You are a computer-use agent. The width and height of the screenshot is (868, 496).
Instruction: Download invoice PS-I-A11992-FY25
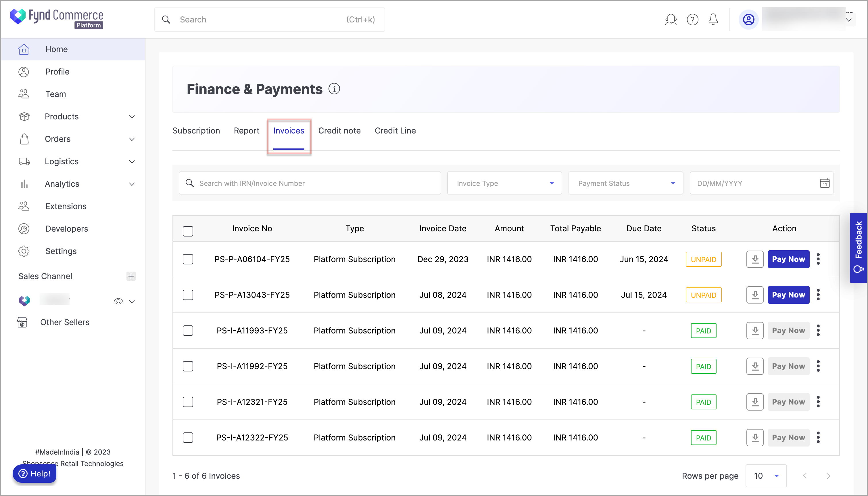755,366
